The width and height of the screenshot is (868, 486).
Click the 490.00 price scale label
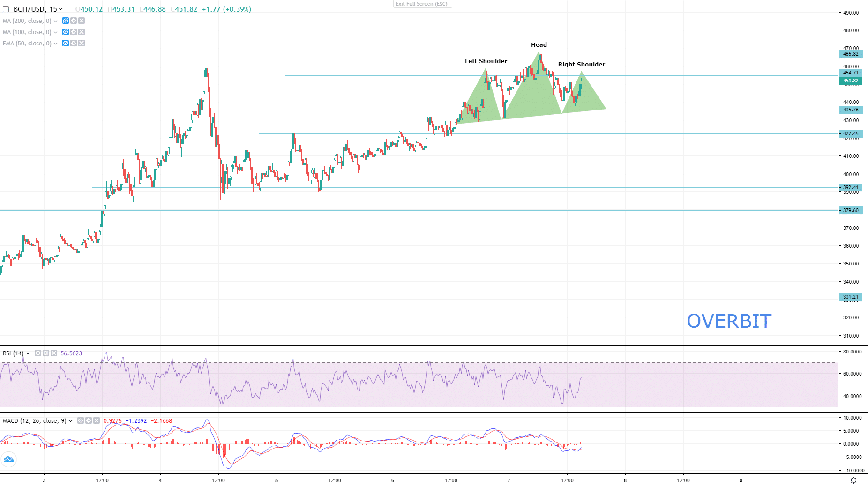click(851, 13)
